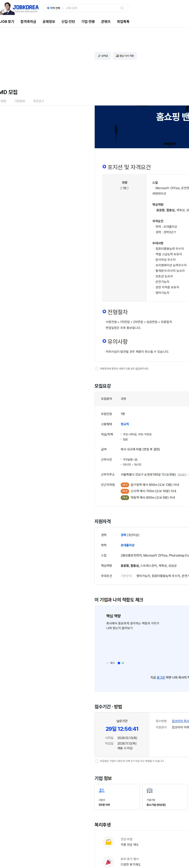Image resolution: width=189 pixels, height=868 pixels.
Task: Click the 회사 legend marker
Action: pyautogui.click(x=107, y=663)
